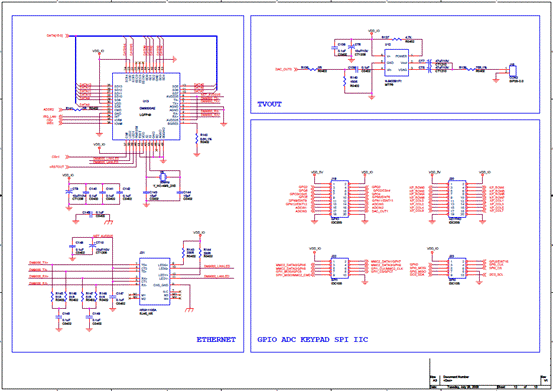Screen dimensions: 553x391
Task: Click the pull-down resistor right of the main chip
Action: point(197,139)
